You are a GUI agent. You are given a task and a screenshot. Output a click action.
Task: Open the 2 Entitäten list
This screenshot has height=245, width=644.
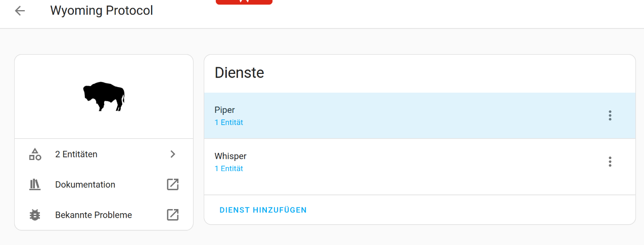point(76,154)
